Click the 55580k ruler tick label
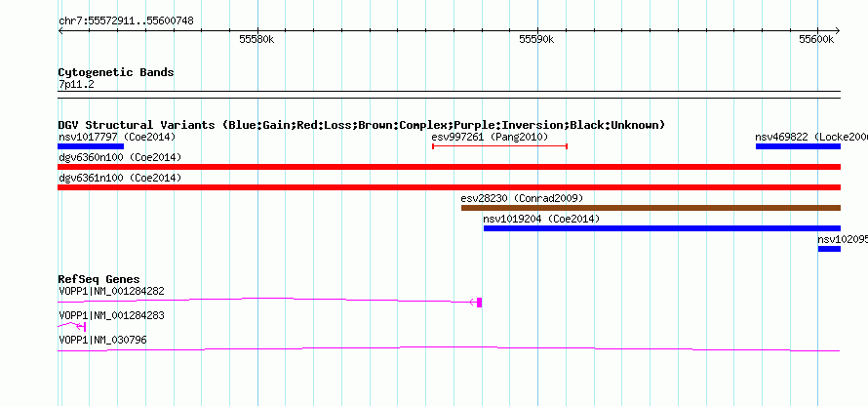 (x=256, y=39)
